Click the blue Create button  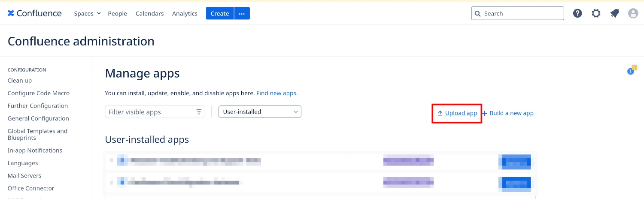click(220, 13)
